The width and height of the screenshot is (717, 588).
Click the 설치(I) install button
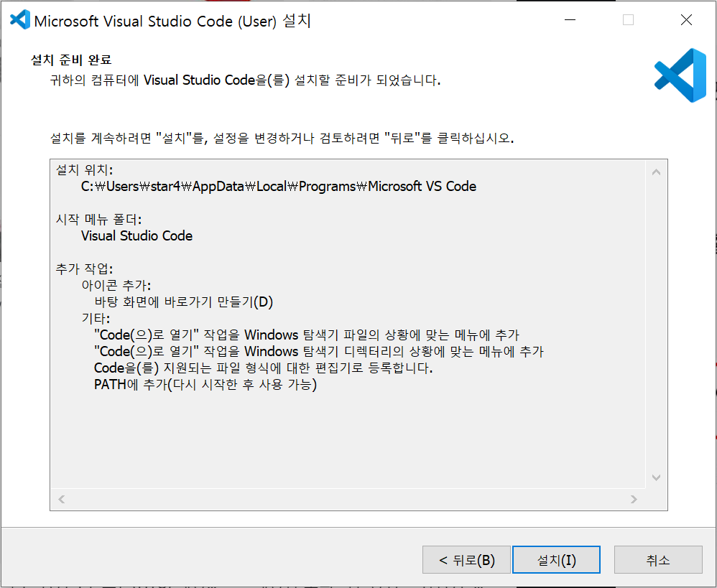tap(556, 559)
